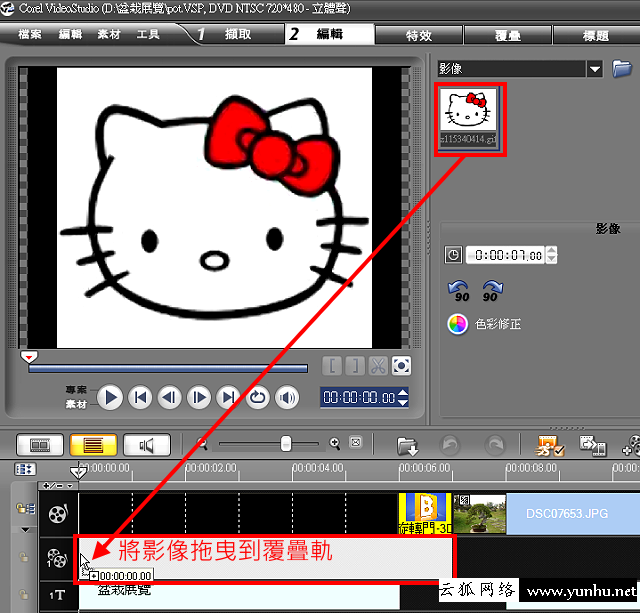Adjust duration with spinner arrows
Screen dimensions: 640x613
[551, 255]
